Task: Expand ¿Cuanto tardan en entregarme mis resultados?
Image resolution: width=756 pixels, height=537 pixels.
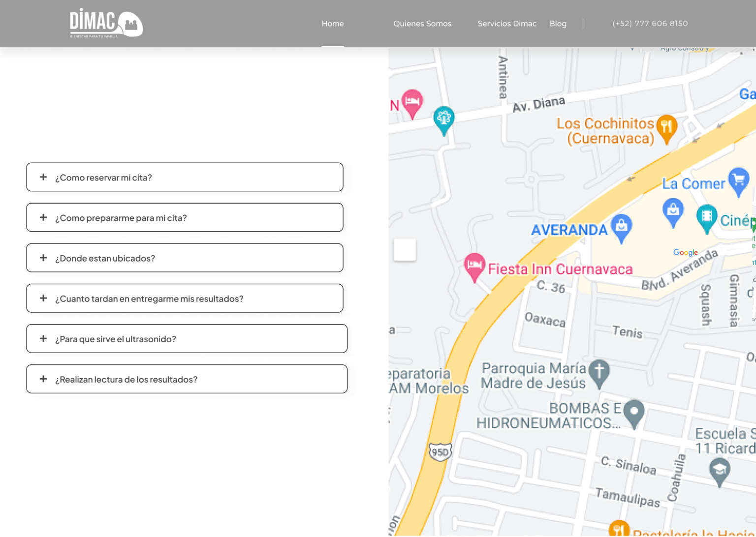Action: pos(185,298)
